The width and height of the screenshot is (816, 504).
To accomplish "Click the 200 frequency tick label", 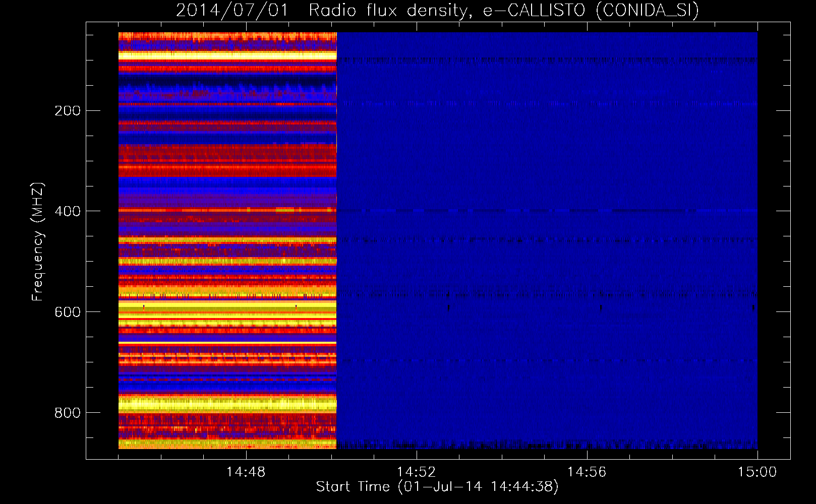I will [x=68, y=111].
